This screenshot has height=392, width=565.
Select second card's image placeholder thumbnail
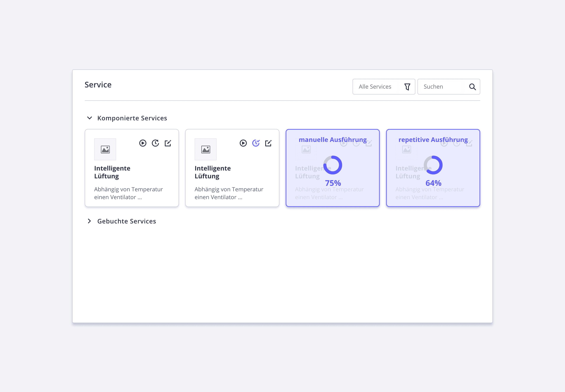coord(206,149)
